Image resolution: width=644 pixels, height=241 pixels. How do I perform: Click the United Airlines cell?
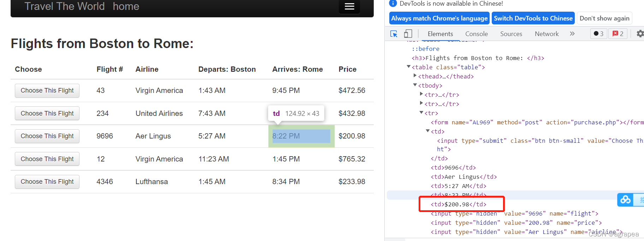tap(159, 113)
